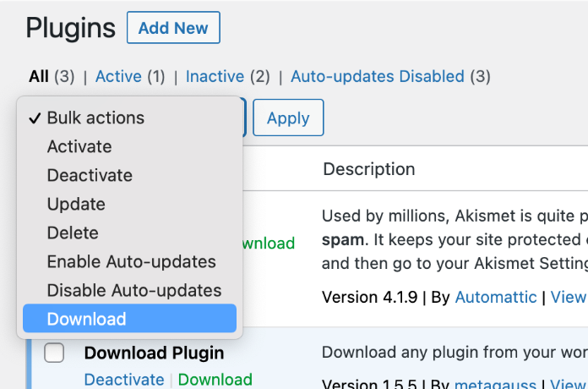Filter plugins by Inactive status
The height and width of the screenshot is (389, 588).
(x=215, y=77)
